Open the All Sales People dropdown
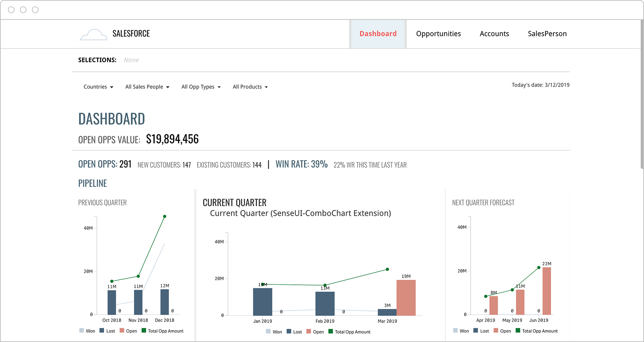The height and width of the screenshot is (342, 644). tap(147, 87)
